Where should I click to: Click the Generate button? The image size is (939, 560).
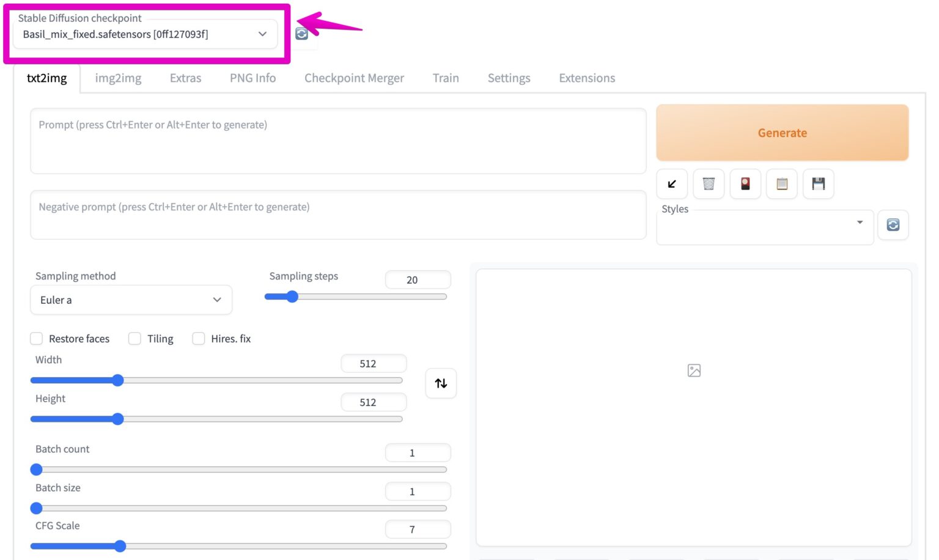(782, 133)
